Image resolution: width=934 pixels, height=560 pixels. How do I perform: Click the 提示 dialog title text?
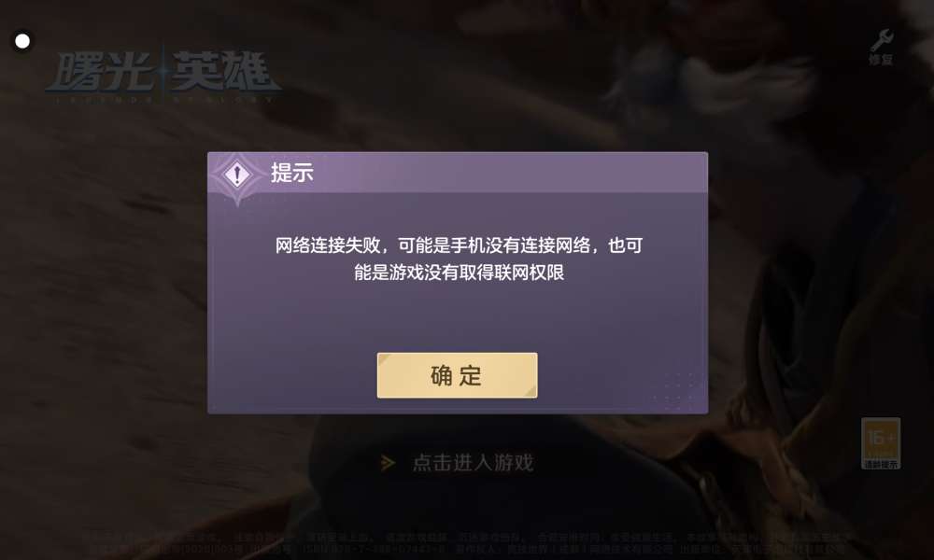click(x=291, y=173)
